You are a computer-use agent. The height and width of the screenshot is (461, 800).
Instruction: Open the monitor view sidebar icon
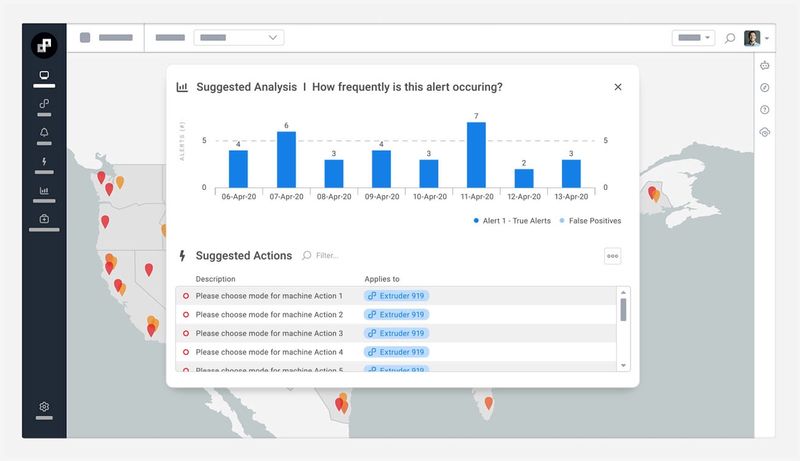44,75
